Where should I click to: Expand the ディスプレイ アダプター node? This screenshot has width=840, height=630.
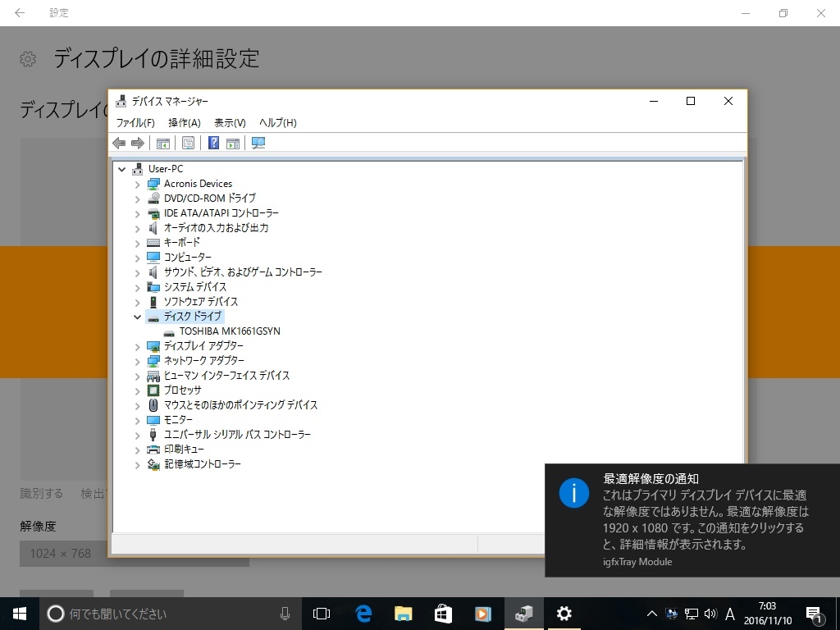tap(138, 347)
